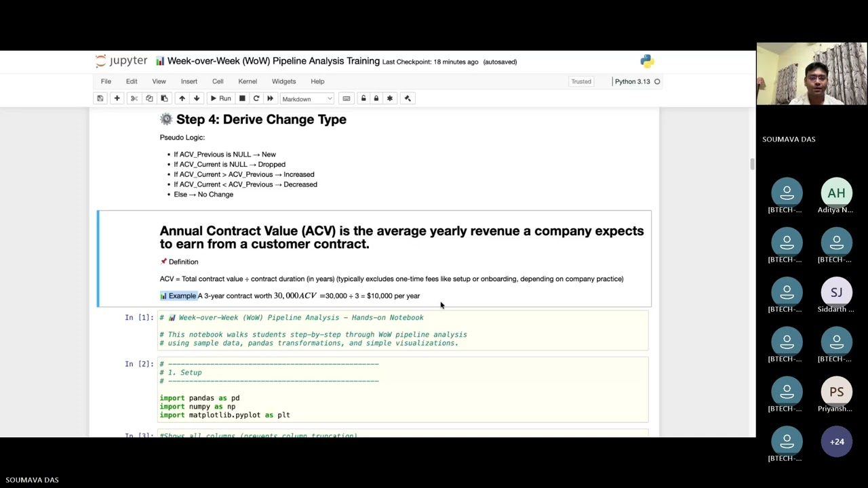Image resolution: width=868 pixels, height=488 pixels.
Task: Open the Insert menu
Action: [x=189, y=81]
